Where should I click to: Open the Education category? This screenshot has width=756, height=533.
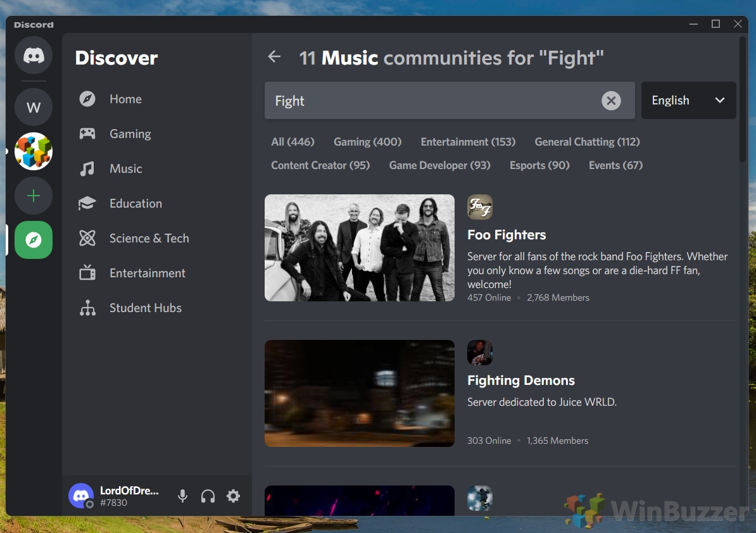point(157,203)
